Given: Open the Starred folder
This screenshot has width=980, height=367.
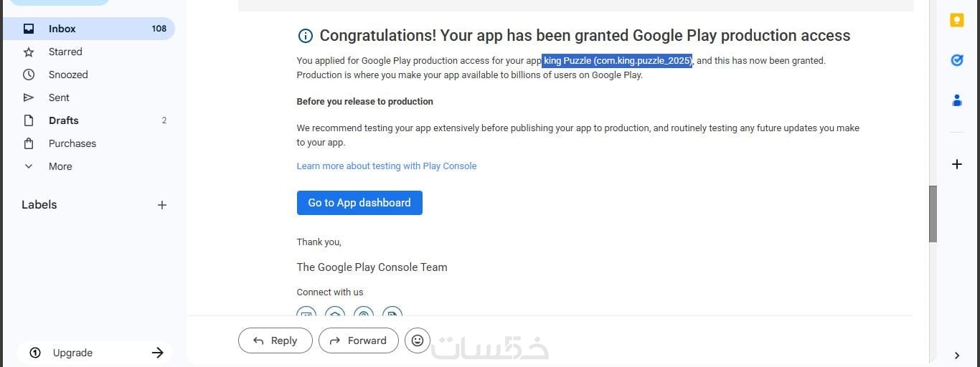Looking at the screenshot, I should 65,52.
